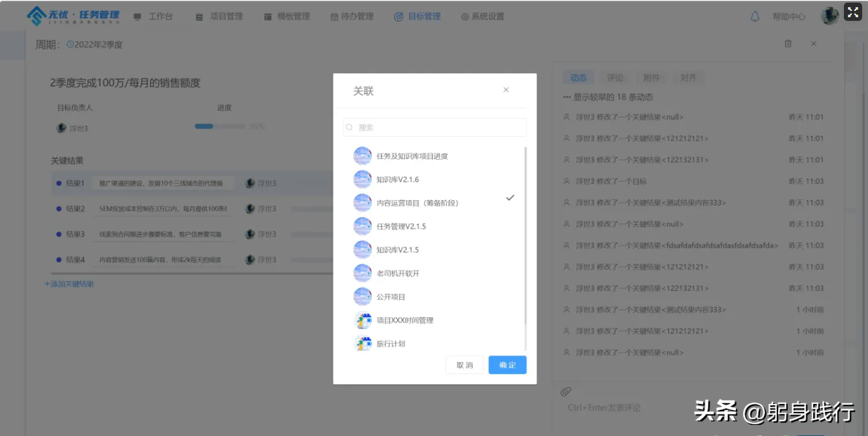Click the 搜索 search input field
The image size is (868, 436).
pos(435,127)
